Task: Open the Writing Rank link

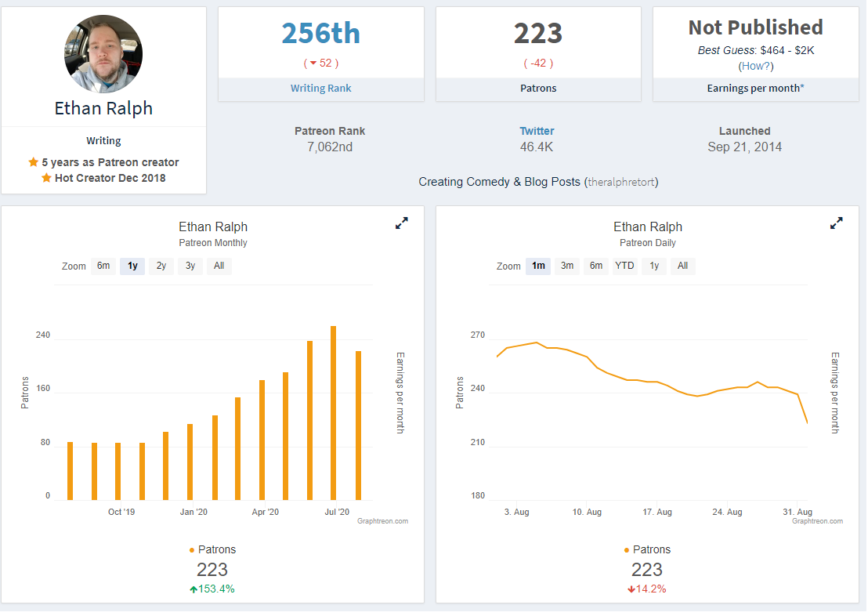Action: [x=321, y=88]
